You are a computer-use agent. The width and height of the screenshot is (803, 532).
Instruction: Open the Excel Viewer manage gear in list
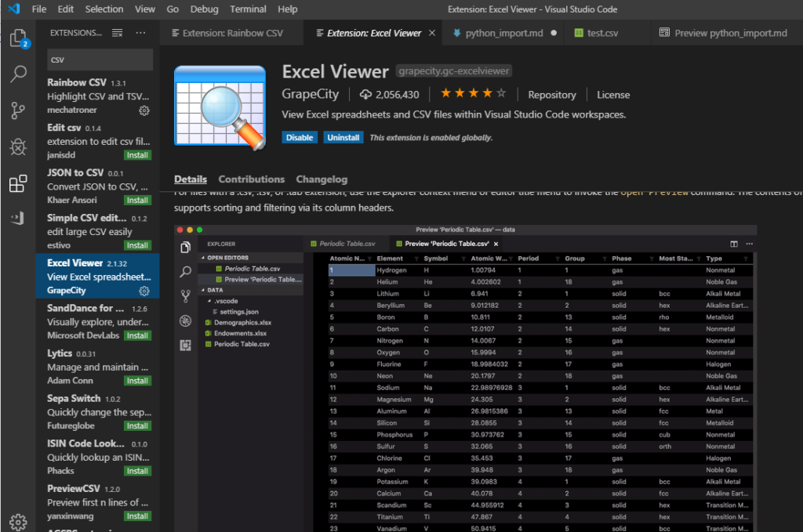tap(144, 291)
